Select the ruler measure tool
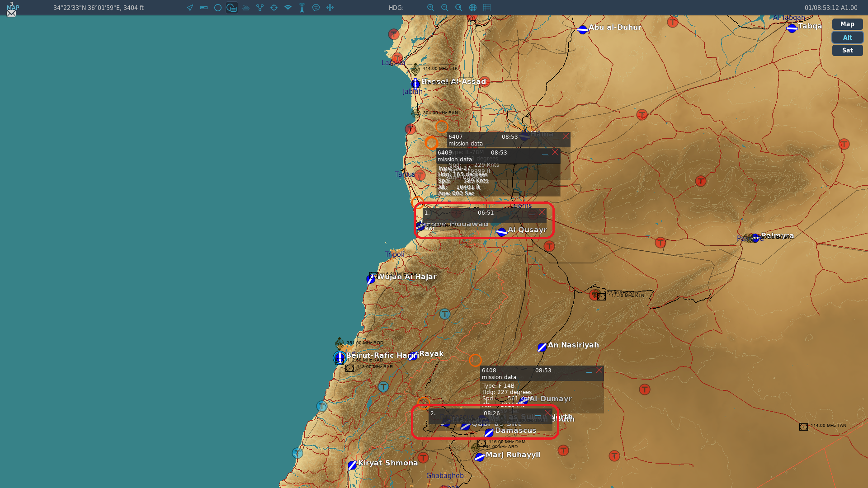The height and width of the screenshot is (488, 868). tap(204, 8)
